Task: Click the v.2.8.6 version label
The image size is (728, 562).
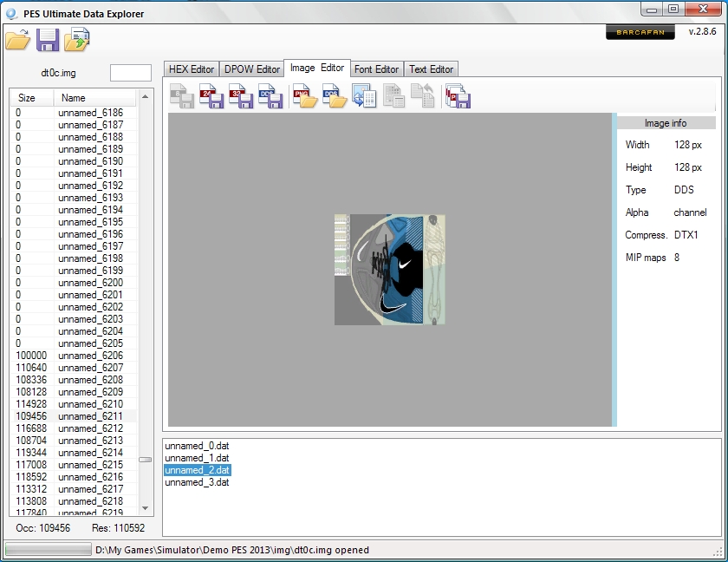Action: tap(702, 31)
